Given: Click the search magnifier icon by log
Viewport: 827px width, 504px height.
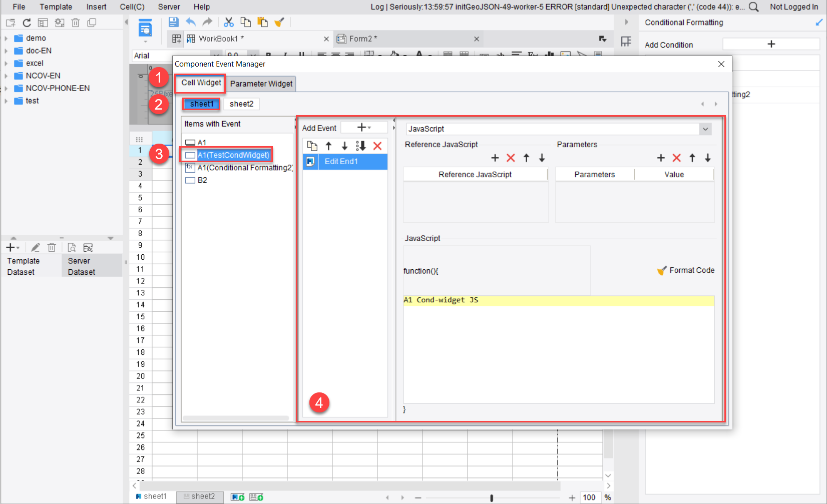Looking at the screenshot, I should 753,7.
